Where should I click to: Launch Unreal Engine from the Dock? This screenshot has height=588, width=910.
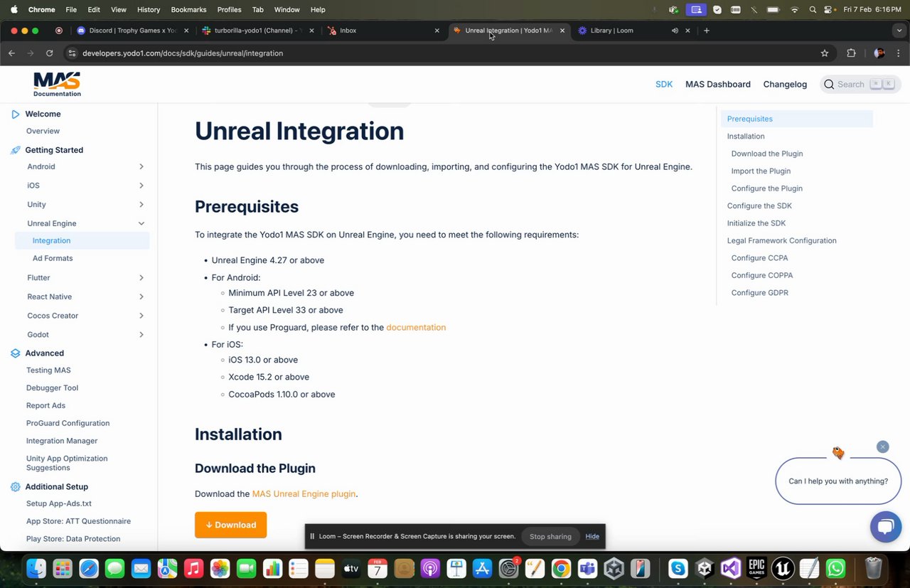click(x=783, y=568)
